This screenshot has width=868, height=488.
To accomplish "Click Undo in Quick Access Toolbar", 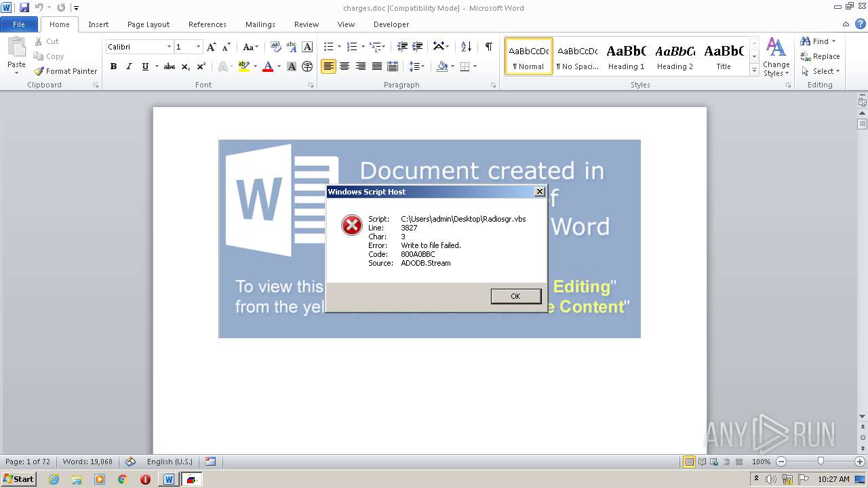I will coord(39,7).
